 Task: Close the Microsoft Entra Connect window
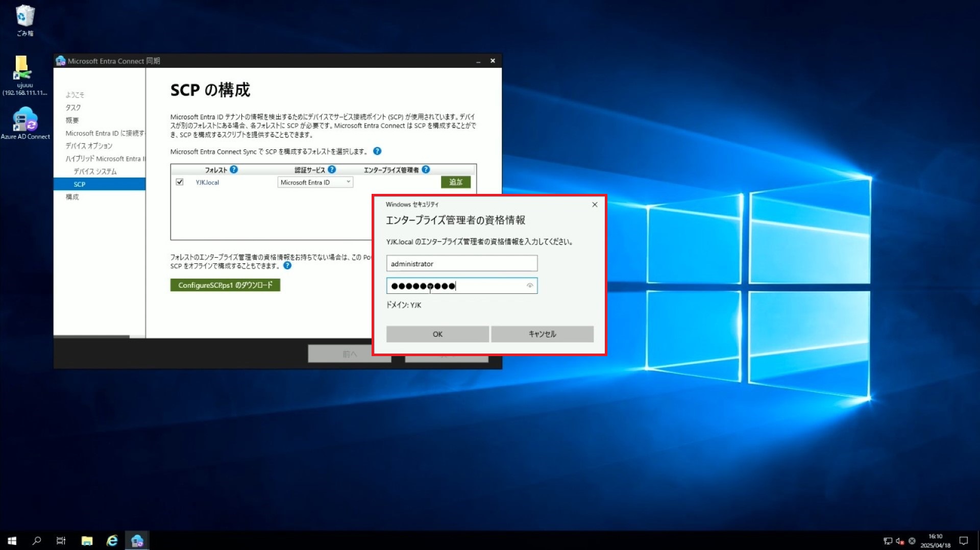493,61
